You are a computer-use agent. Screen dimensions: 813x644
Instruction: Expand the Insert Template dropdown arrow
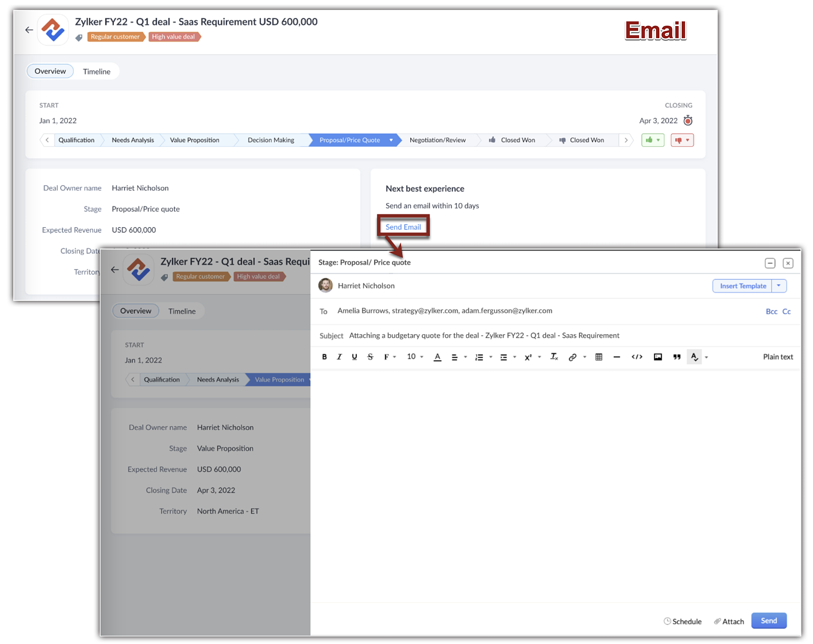tap(778, 286)
